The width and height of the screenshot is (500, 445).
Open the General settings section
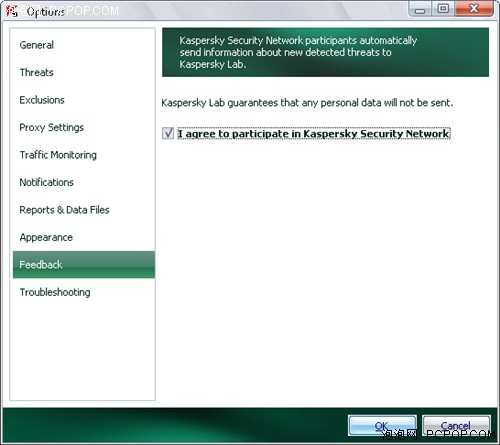[x=36, y=45]
